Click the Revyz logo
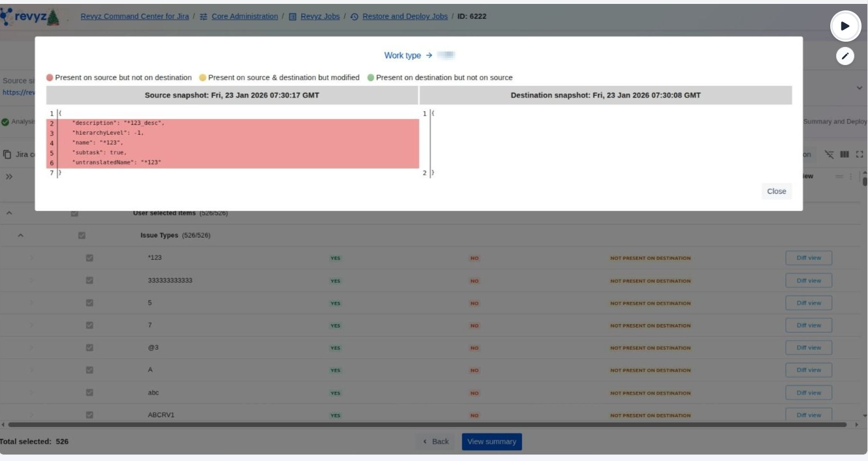This screenshot has width=868, height=461. [31, 17]
